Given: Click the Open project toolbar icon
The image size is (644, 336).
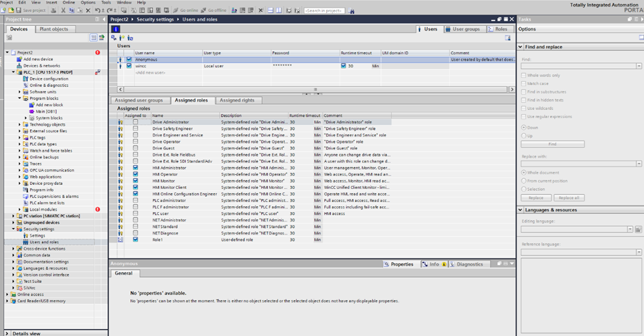Looking at the screenshot, I should coord(11,11).
